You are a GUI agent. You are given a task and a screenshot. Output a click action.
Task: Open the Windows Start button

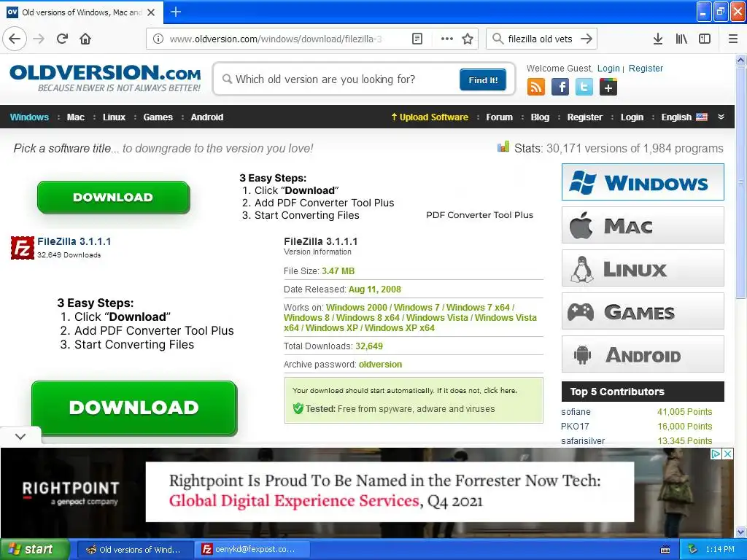click(34, 549)
